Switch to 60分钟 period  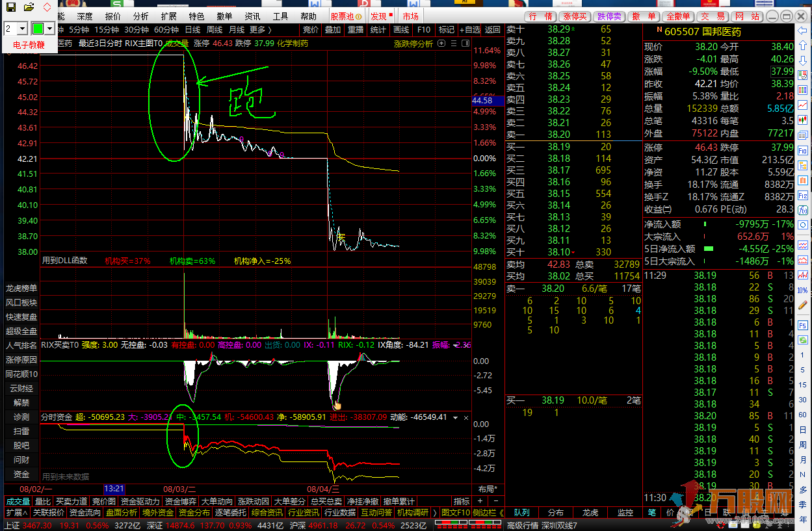(x=166, y=30)
